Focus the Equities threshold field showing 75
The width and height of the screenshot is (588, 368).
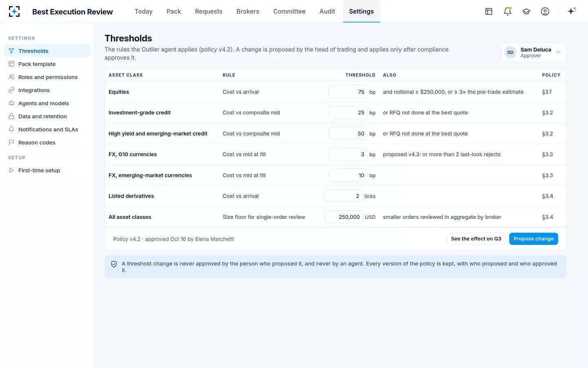348,92
